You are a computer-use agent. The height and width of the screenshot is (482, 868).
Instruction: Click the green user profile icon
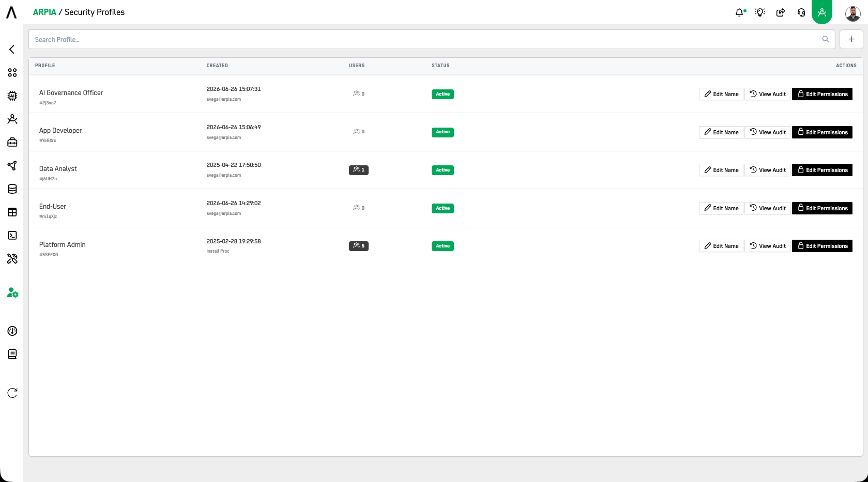point(822,12)
